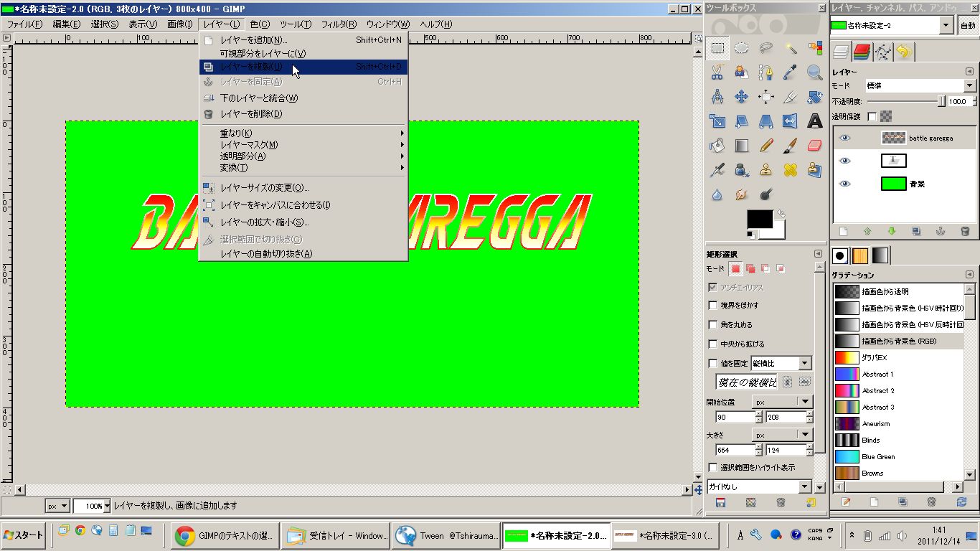Toggle eye icon of the middle text layer
Viewport: 980px width, 551px height.
click(x=844, y=161)
